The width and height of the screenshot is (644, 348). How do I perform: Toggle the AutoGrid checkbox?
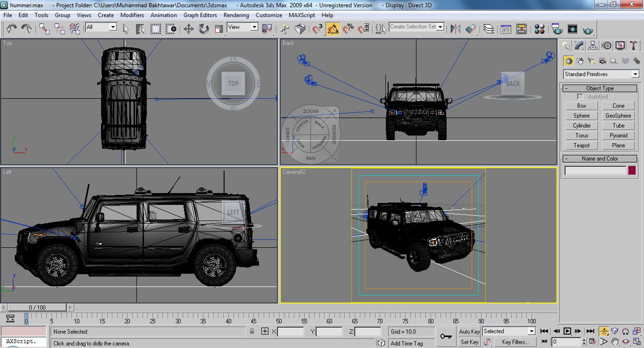[580, 97]
